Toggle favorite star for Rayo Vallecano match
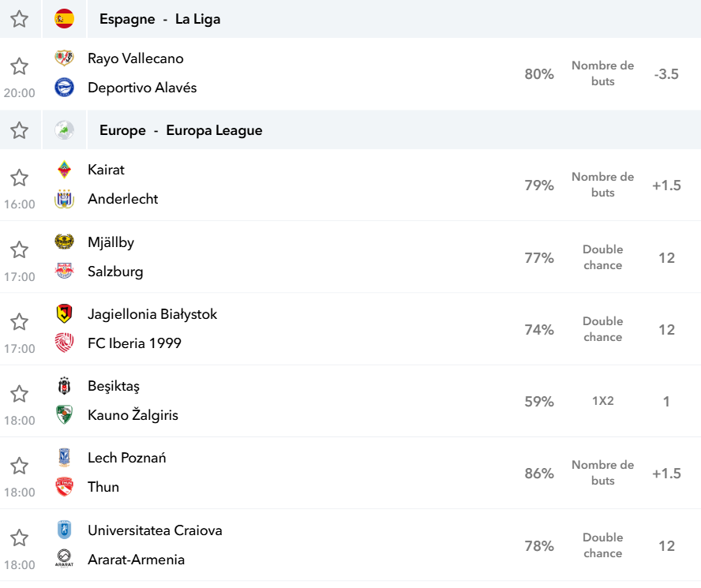 19,66
